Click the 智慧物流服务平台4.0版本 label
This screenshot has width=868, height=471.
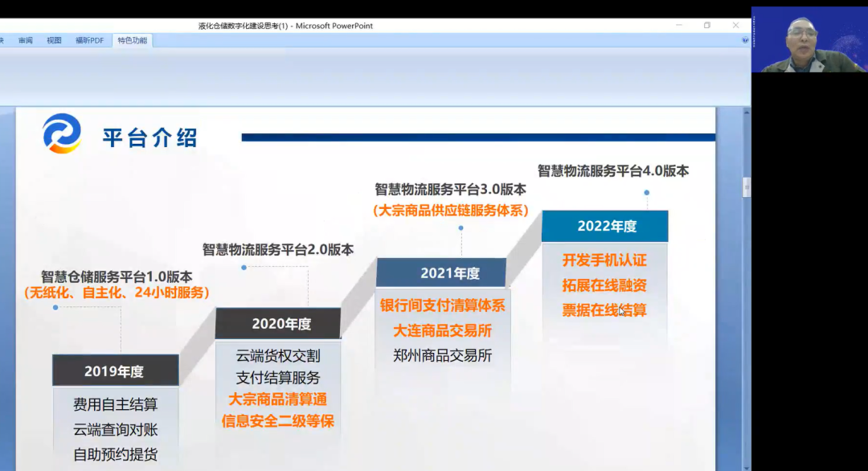612,170
